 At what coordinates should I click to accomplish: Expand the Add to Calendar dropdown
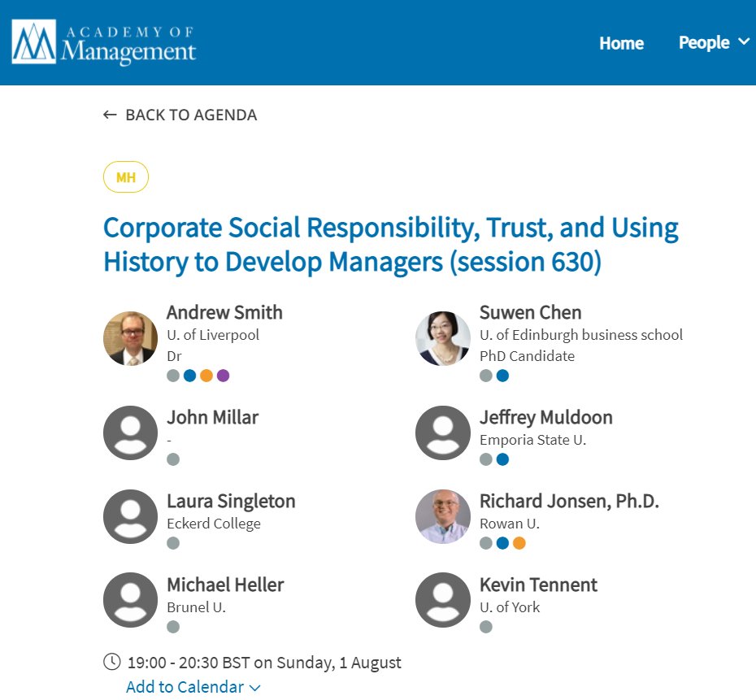point(193,687)
